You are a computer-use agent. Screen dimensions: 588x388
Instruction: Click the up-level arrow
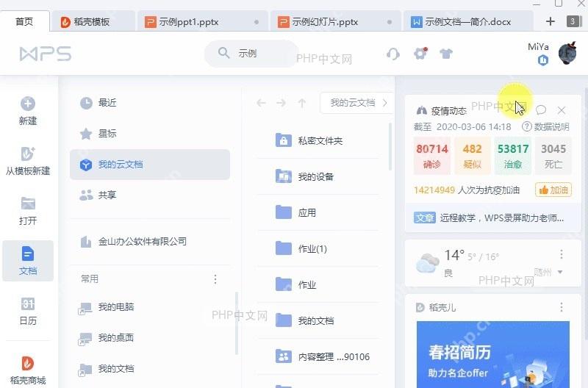(302, 103)
